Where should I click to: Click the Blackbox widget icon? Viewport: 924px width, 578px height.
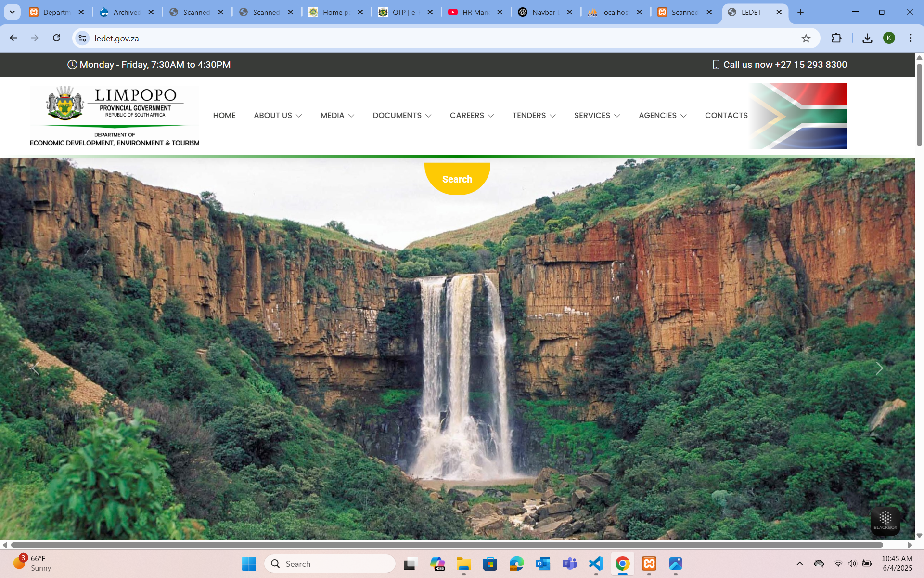[885, 521]
